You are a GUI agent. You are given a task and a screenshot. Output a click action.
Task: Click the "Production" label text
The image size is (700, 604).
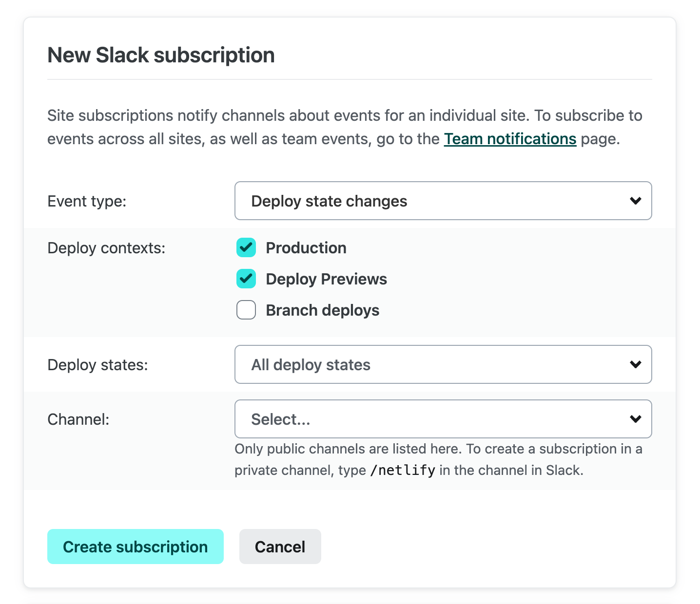click(306, 248)
